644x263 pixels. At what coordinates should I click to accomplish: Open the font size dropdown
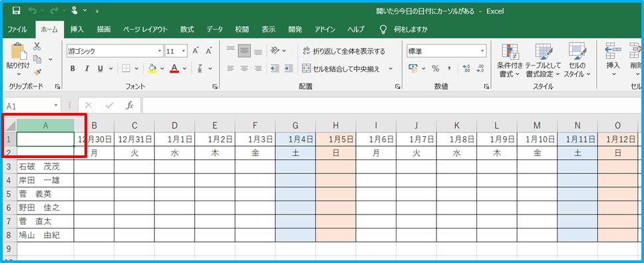pos(184,51)
